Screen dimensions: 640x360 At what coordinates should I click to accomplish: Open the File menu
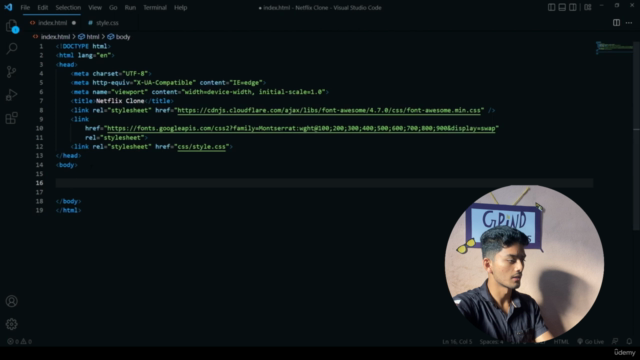25,7
